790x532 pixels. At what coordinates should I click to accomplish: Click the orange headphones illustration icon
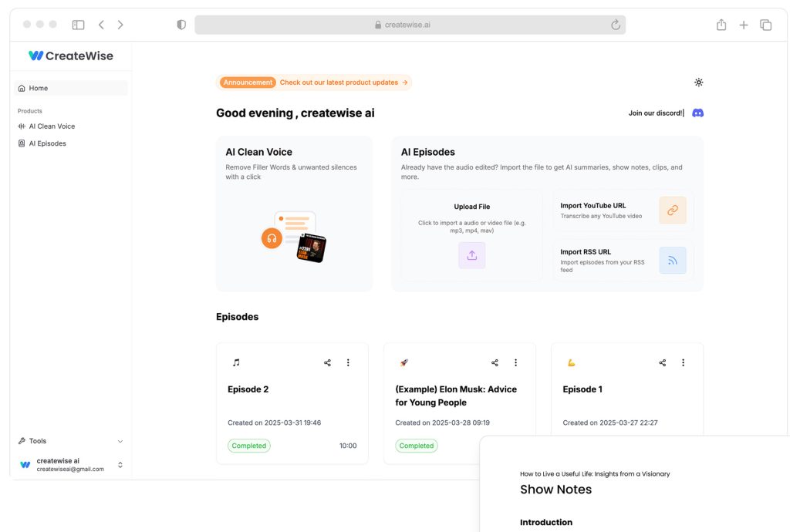click(x=272, y=238)
